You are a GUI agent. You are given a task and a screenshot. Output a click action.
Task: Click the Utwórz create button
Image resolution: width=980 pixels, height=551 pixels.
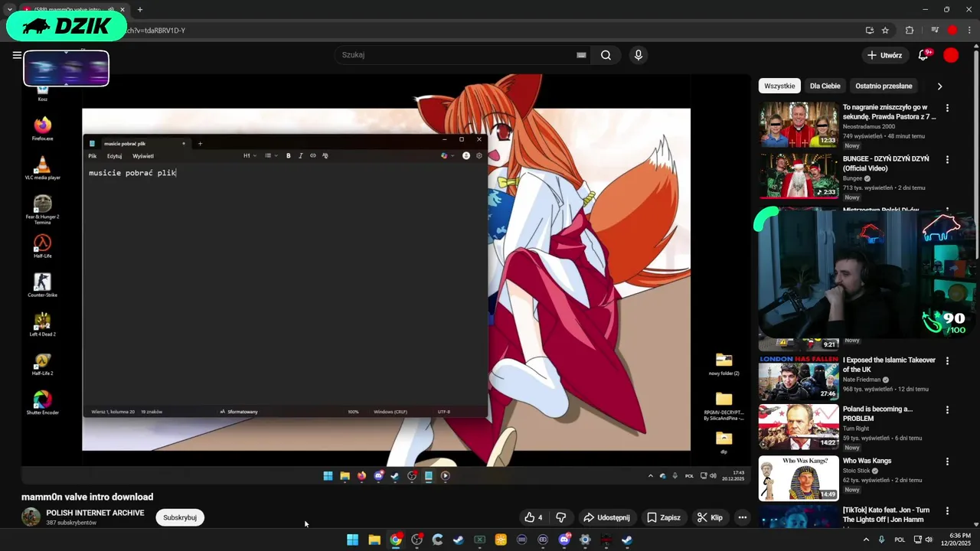[884, 55]
